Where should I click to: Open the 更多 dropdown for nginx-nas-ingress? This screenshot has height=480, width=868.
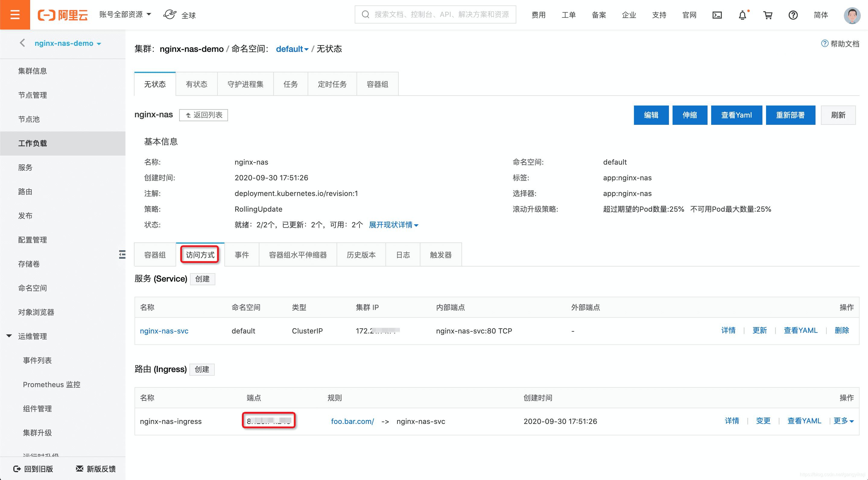coord(843,421)
